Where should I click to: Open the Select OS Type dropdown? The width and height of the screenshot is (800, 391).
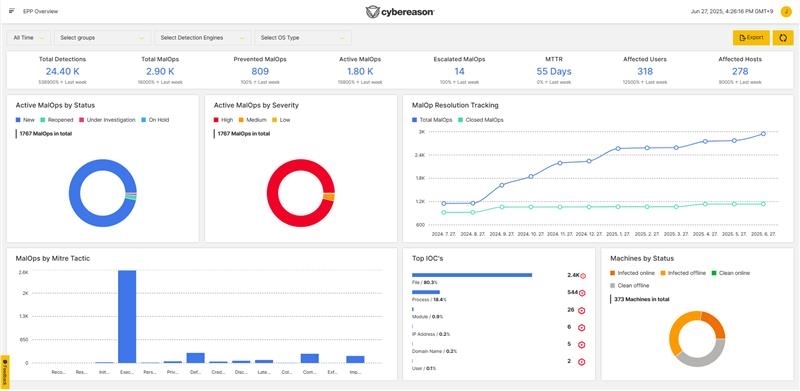303,38
